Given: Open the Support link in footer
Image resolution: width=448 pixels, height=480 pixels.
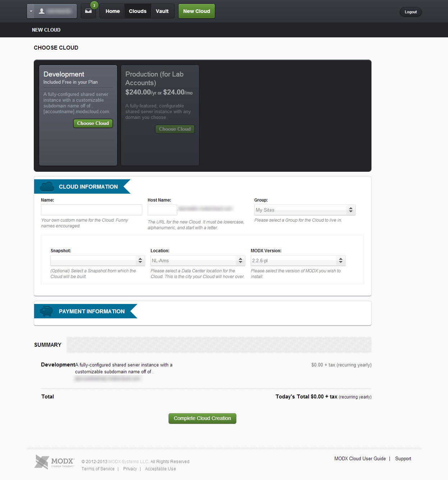Looking at the screenshot, I should point(403,459).
